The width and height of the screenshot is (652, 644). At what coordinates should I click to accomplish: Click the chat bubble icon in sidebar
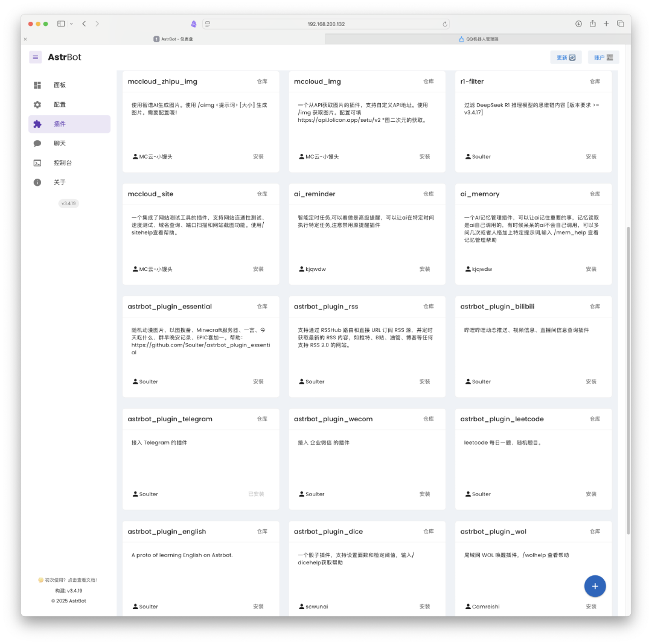coord(37,144)
